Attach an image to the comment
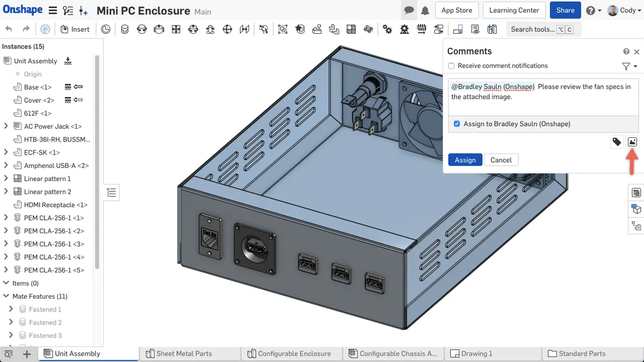This screenshot has height=362, width=644. 632,141
